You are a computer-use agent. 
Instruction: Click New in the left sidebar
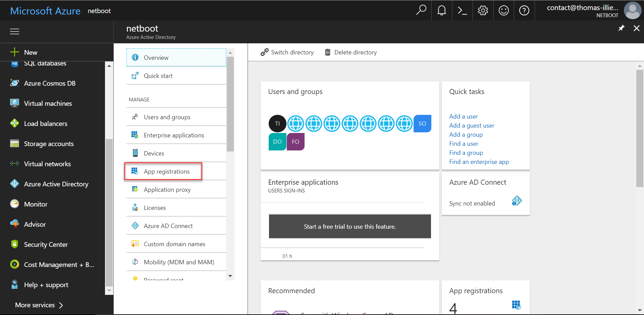31,52
